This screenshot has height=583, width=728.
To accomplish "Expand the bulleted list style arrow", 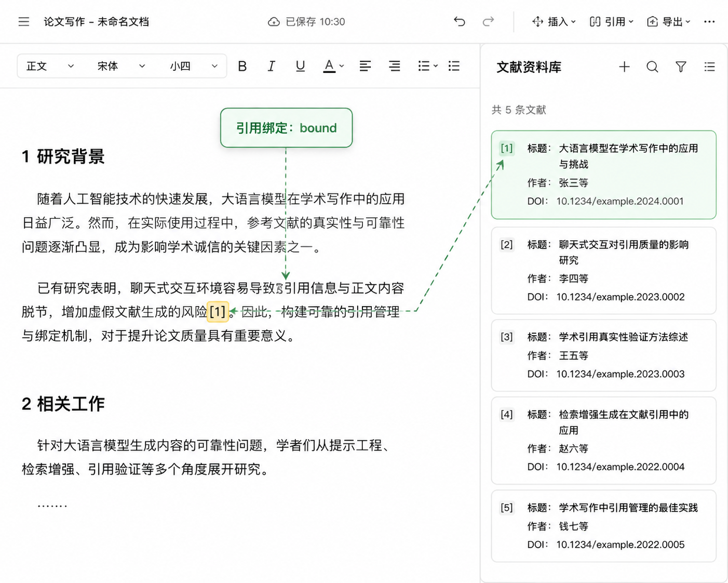I will point(436,66).
